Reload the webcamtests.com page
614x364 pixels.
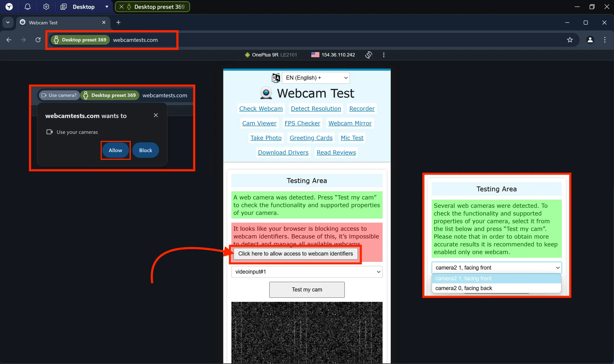(38, 40)
